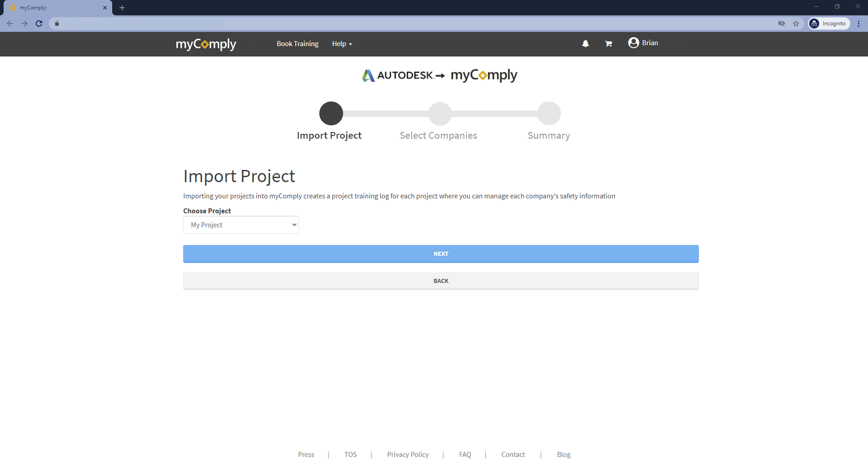868x470 pixels.
Task: Open the Choose Project dropdown
Action: [x=241, y=225]
